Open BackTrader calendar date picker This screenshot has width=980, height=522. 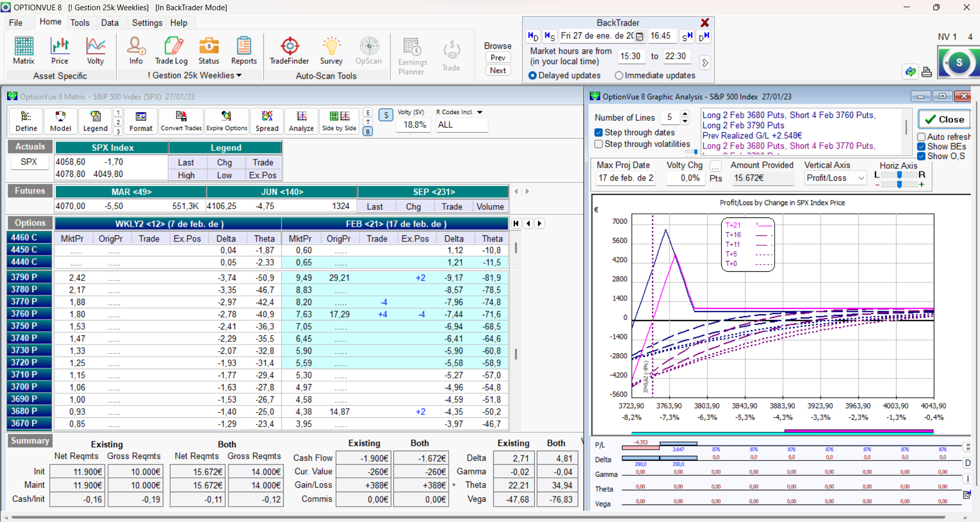[639, 36]
